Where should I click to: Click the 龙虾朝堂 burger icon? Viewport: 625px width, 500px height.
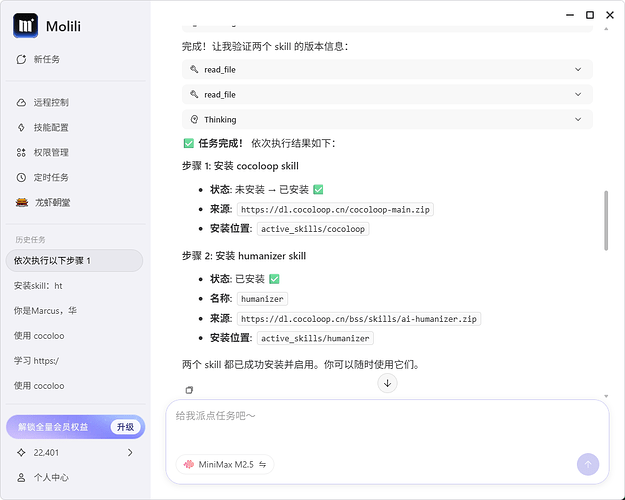click(22, 203)
